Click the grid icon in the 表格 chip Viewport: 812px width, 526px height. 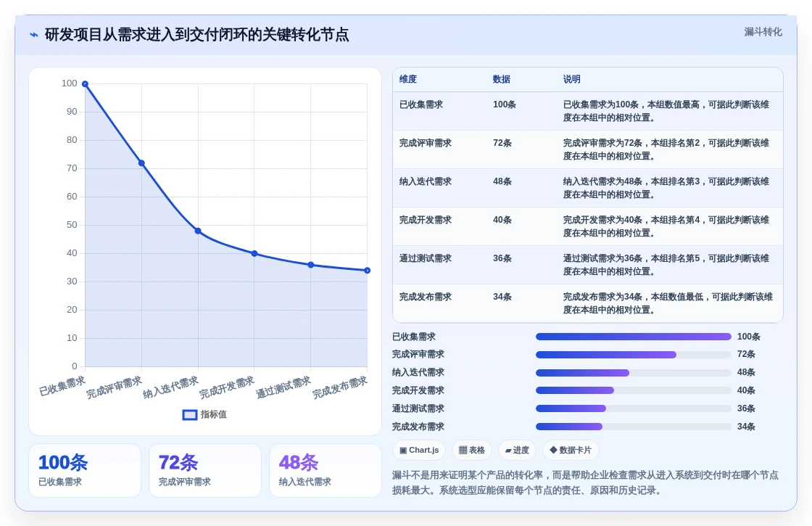(x=463, y=450)
